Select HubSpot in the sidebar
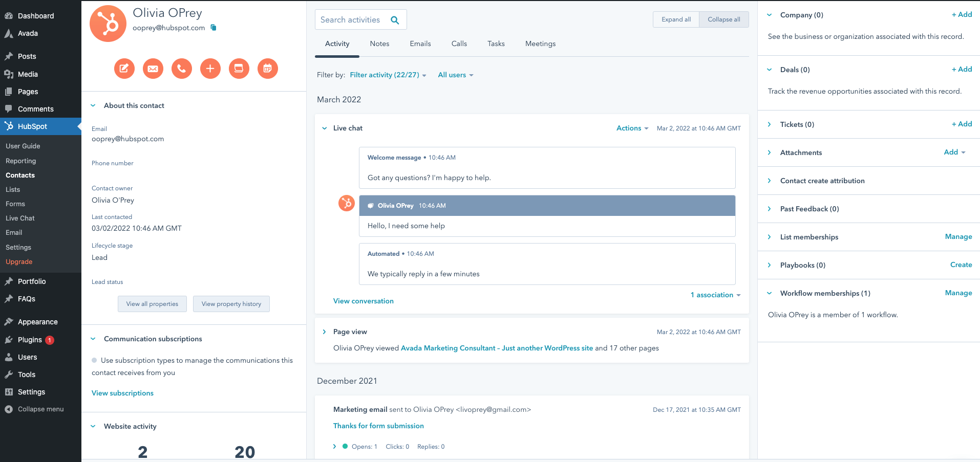Screen dimensions: 980x462 40,126
